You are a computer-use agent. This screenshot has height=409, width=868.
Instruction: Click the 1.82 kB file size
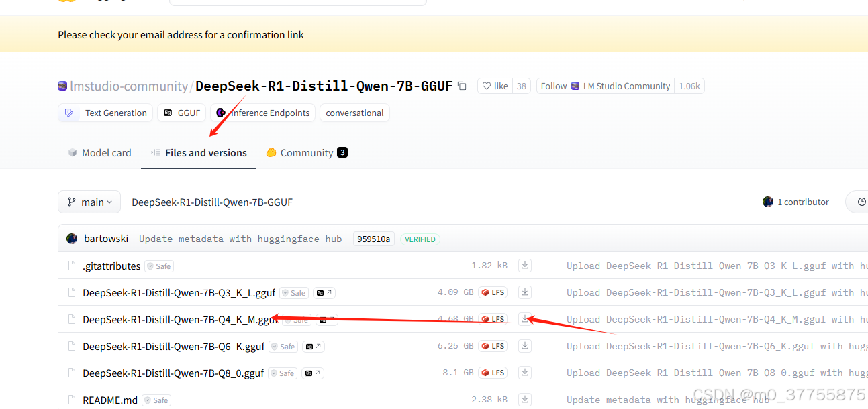(x=489, y=266)
